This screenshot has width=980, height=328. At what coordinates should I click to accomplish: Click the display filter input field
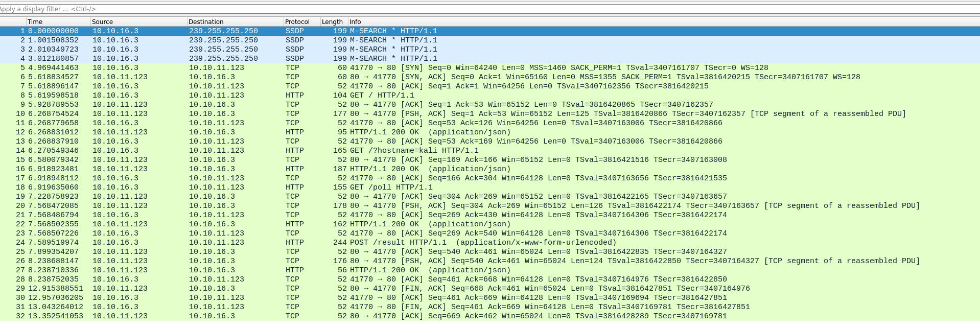460,9
